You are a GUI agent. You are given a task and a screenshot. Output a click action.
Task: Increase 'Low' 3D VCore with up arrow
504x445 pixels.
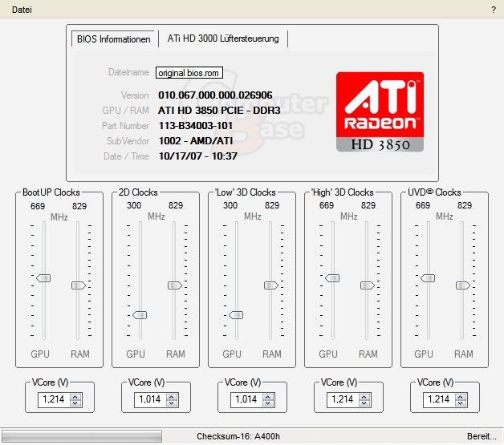pos(268,397)
